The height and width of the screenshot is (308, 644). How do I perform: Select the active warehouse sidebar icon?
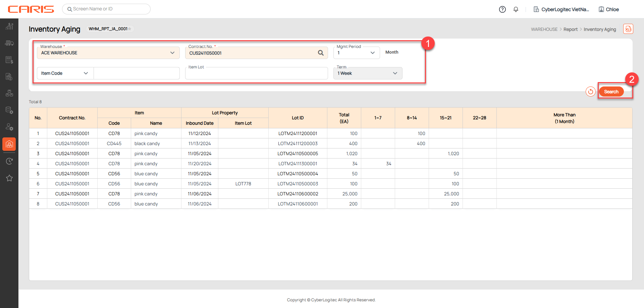(x=9, y=144)
